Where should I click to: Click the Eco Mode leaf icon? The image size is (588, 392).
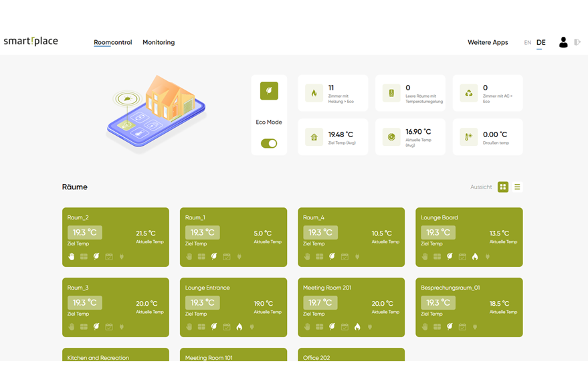(x=269, y=91)
